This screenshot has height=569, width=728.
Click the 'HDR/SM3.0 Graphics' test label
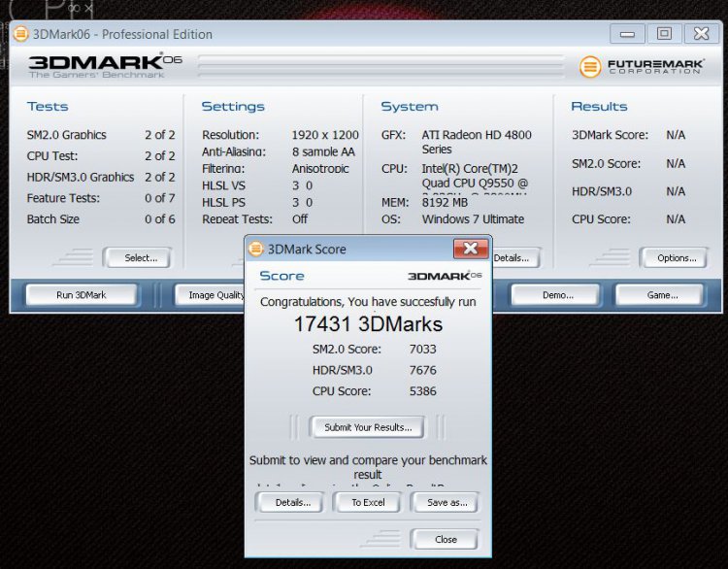coord(81,177)
